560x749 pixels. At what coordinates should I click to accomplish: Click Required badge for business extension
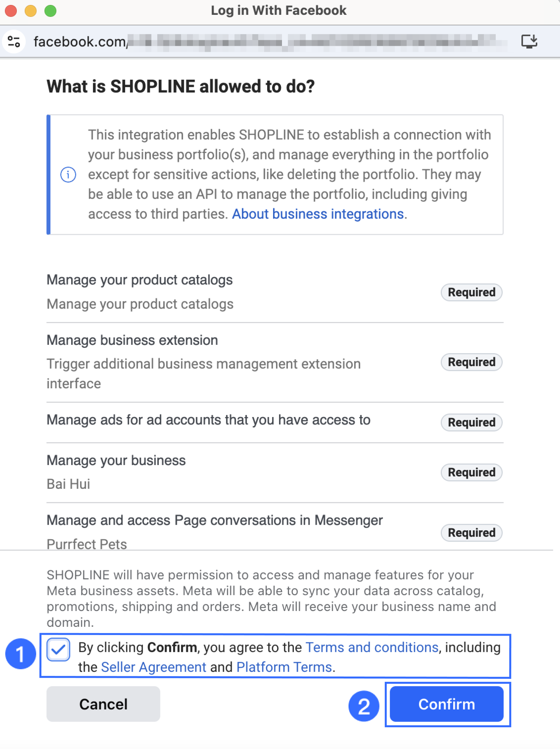tap(471, 362)
